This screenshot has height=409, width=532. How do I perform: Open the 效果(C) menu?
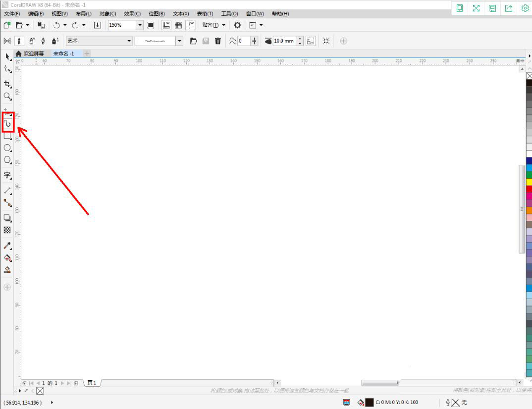tap(132, 14)
